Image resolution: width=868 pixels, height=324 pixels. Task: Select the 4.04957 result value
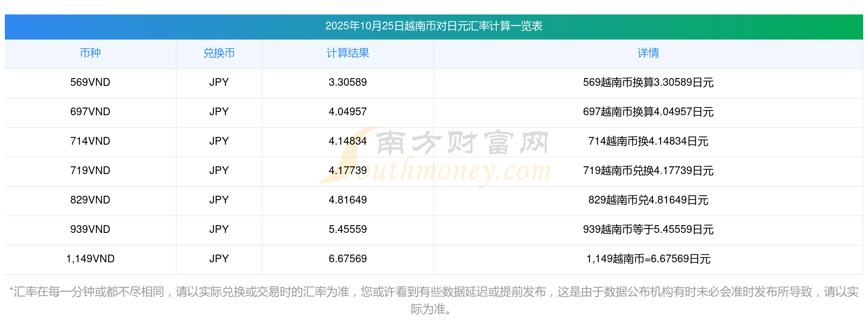pos(348,112)
